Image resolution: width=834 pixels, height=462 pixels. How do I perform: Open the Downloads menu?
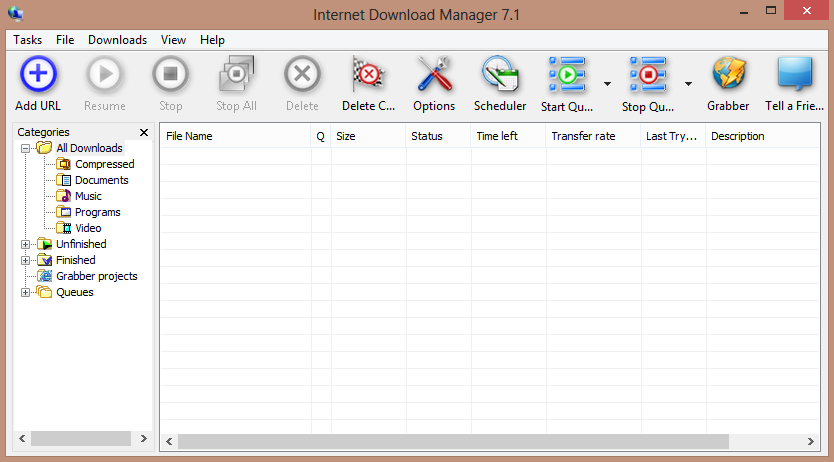pos(118,40)
